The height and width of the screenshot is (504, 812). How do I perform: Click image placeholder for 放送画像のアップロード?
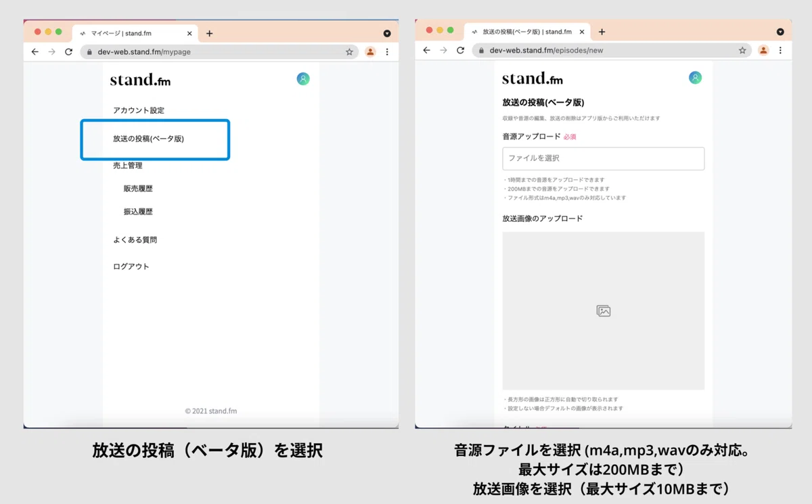click(x=604, y=311)
